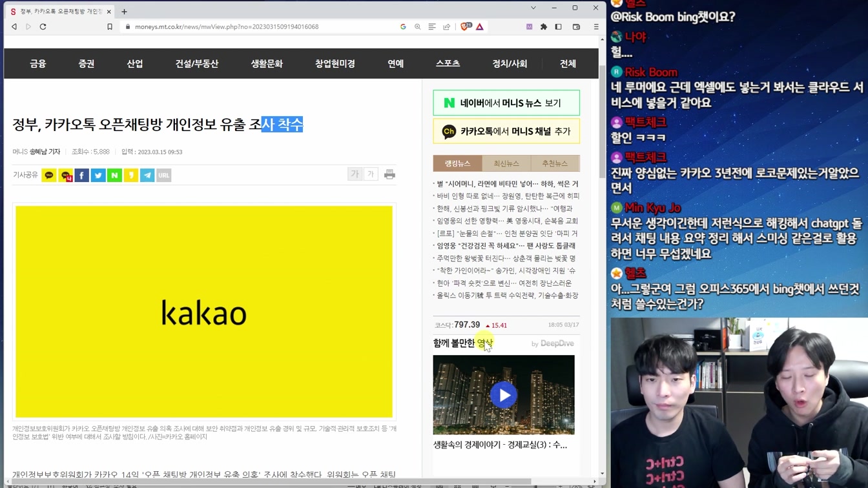
Task: Share article via yellow Kakao quote icon
Action: tap(131, 175)
